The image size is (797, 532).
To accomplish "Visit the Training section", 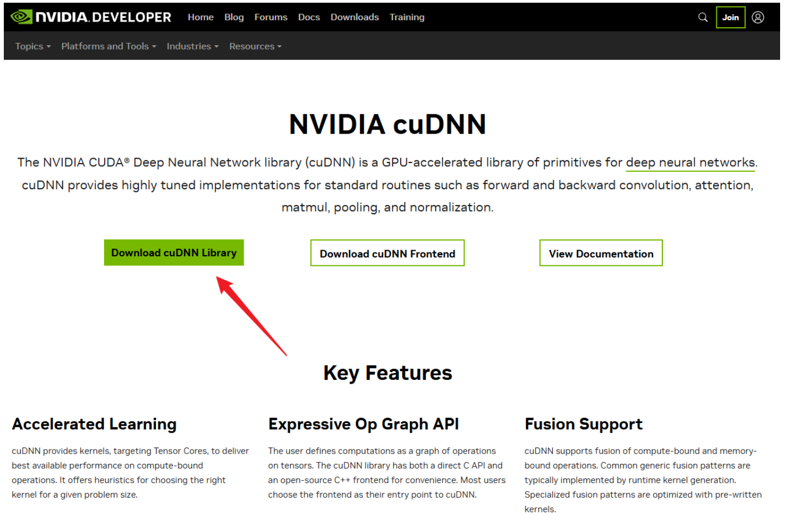I will tap(407, 17).
